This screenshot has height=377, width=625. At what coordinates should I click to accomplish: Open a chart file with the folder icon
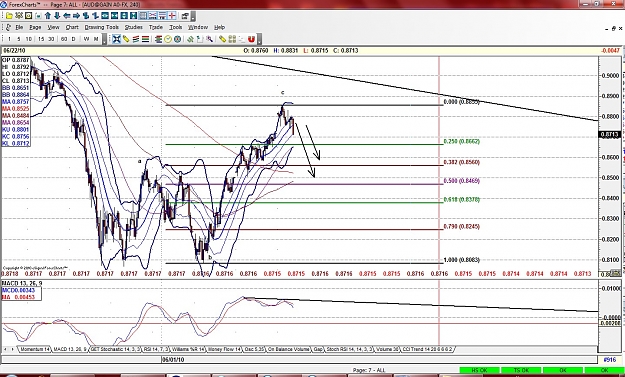(x=9, y=16)
